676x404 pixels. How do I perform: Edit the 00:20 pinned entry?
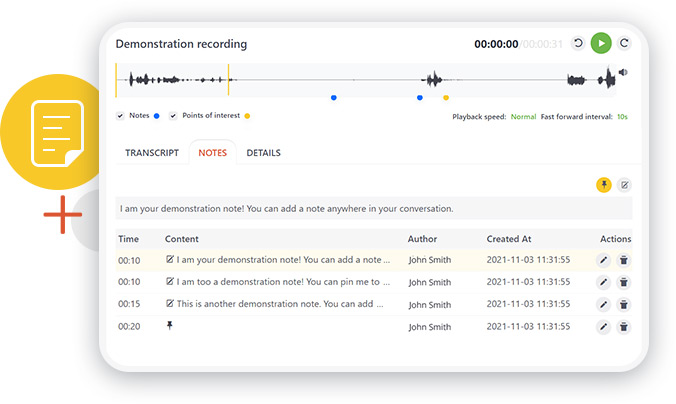(x=603, y=327)
